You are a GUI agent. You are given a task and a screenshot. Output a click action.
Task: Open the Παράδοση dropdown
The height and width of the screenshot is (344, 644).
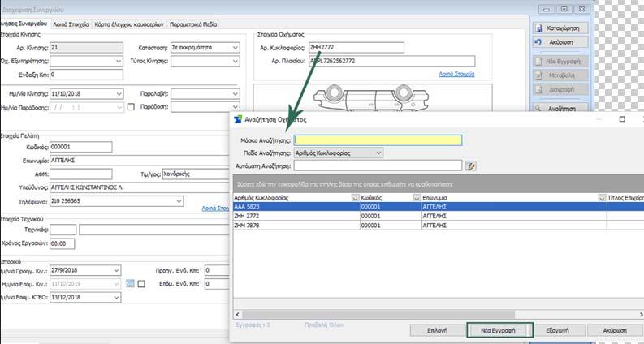tap(236, 107)
